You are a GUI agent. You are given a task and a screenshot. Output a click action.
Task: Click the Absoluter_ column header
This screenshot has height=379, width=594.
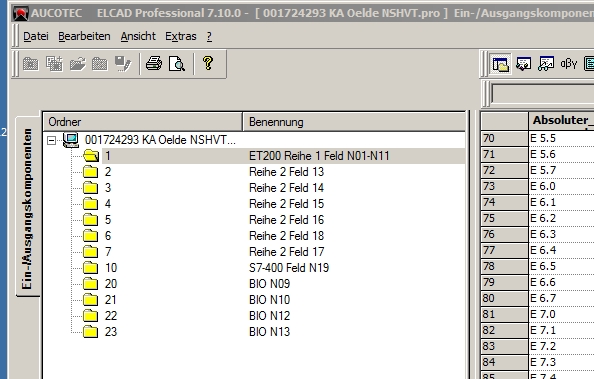[x=561, y=121]
